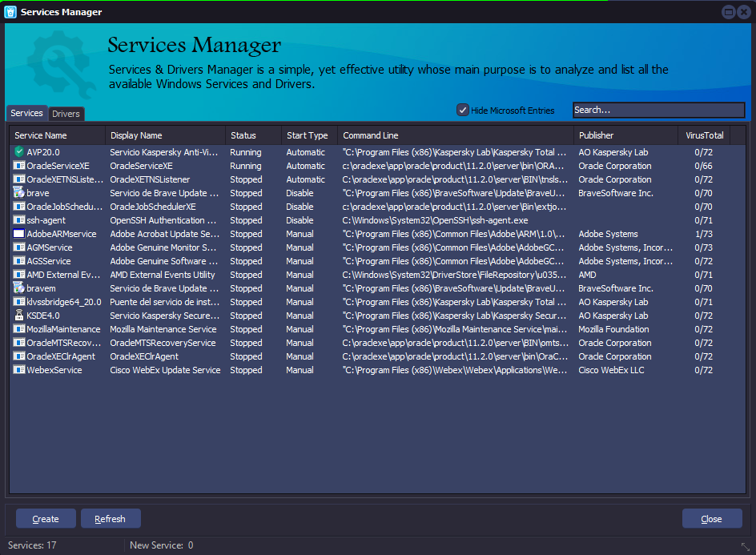Click the Close button at bottom right
Image resolution: width=756 pixels, height=555 pixels.
tap(712, 519)
